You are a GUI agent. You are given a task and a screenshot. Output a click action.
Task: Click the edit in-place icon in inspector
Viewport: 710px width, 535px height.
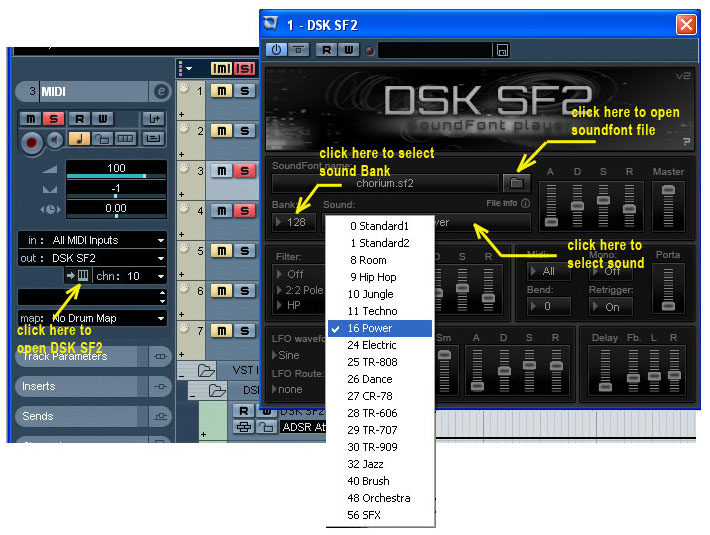click(154, 139)
